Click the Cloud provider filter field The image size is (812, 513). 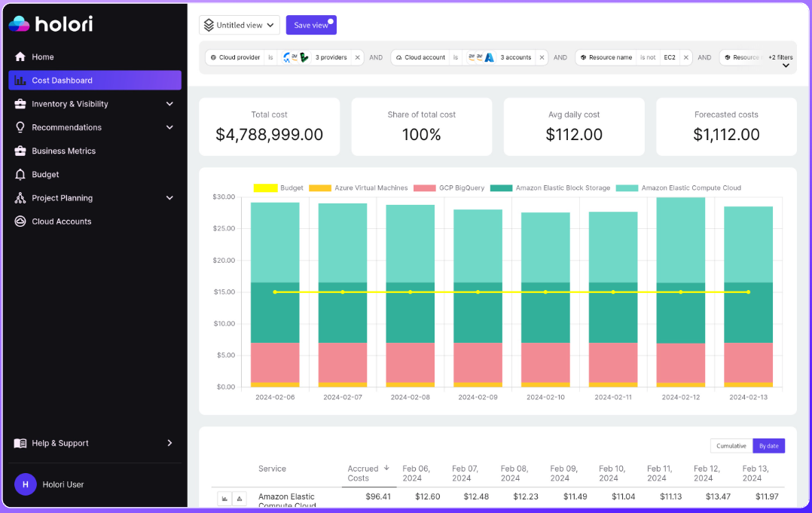click(x=236, y=57)
